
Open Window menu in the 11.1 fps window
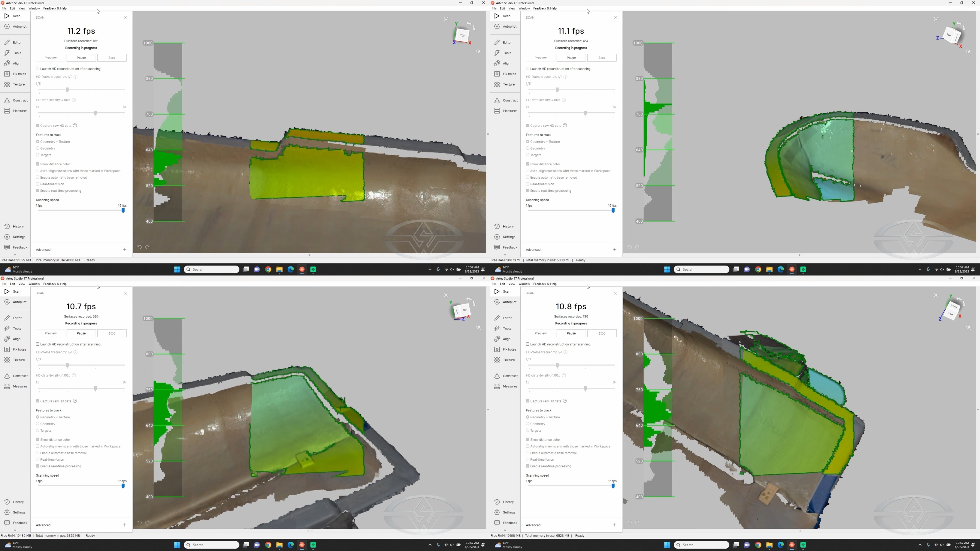tap(524, 8)
